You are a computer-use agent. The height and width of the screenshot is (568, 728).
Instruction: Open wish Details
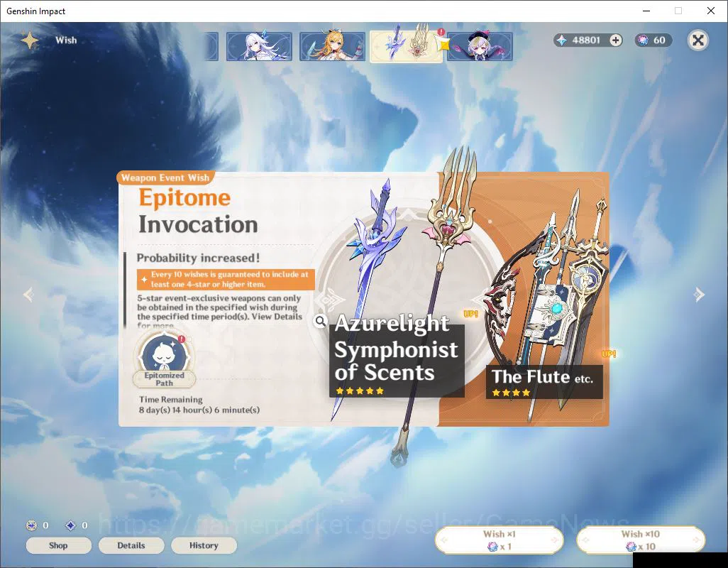tap(131, 545)
